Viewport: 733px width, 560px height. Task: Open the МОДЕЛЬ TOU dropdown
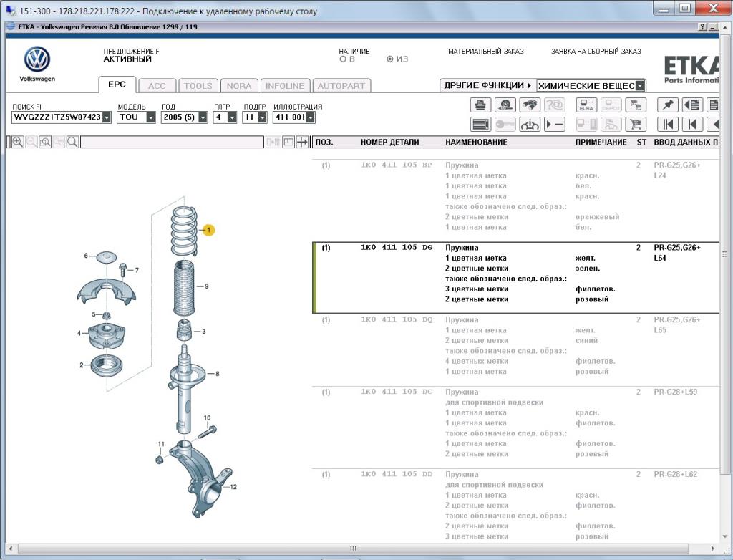tap(150, 117)
